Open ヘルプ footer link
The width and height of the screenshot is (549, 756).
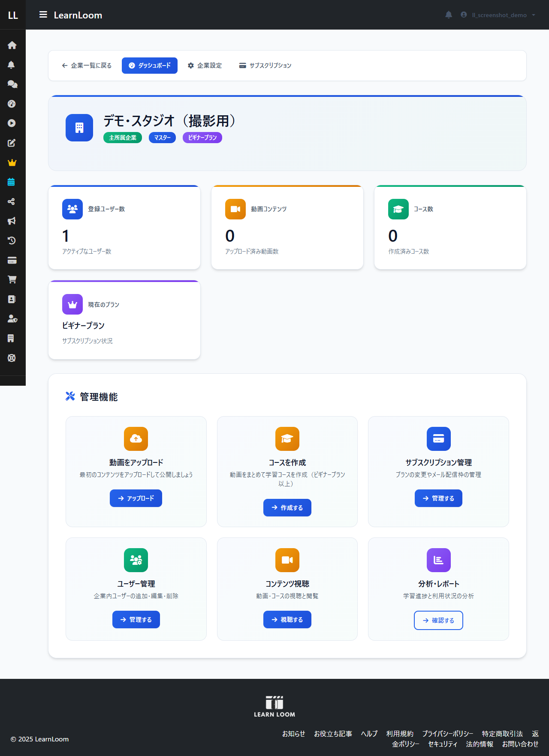coord(369,734)
